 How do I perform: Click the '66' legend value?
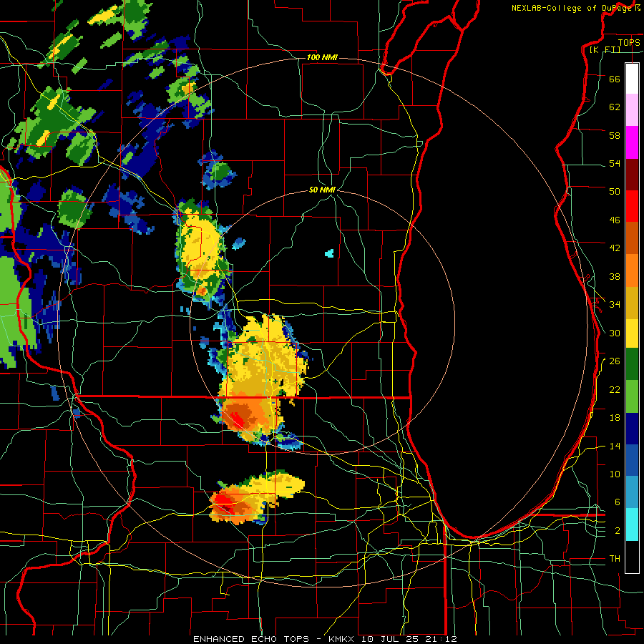(615, 79)
